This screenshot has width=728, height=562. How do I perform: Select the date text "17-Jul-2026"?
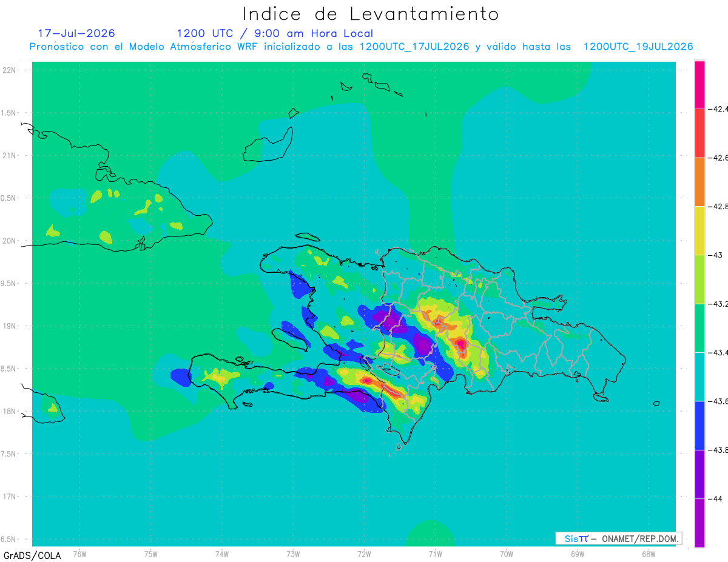[x=76, y=33]
